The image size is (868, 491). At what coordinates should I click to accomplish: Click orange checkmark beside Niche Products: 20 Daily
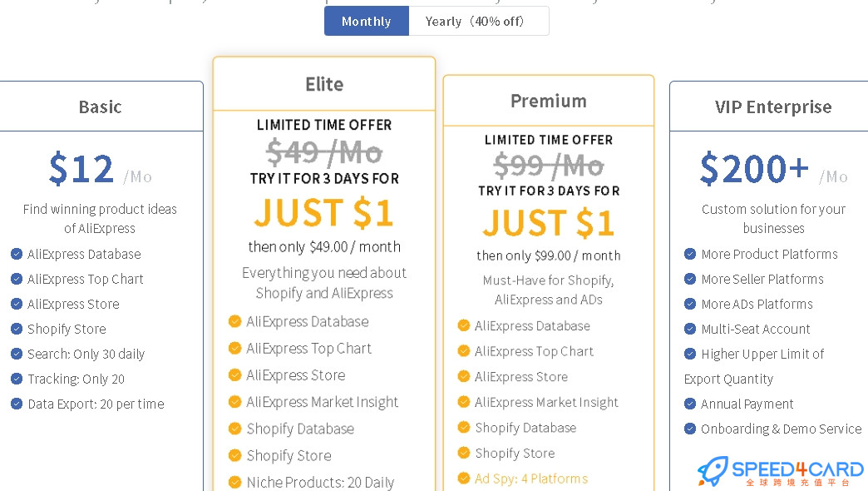point(234,482)
